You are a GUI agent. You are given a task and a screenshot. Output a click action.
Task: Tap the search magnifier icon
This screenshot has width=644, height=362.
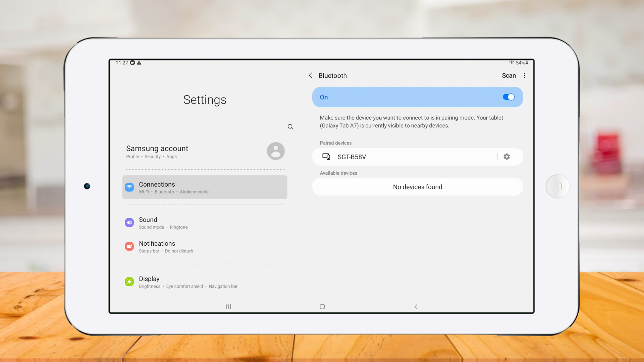pyautogui.click(x=290, y=127)
